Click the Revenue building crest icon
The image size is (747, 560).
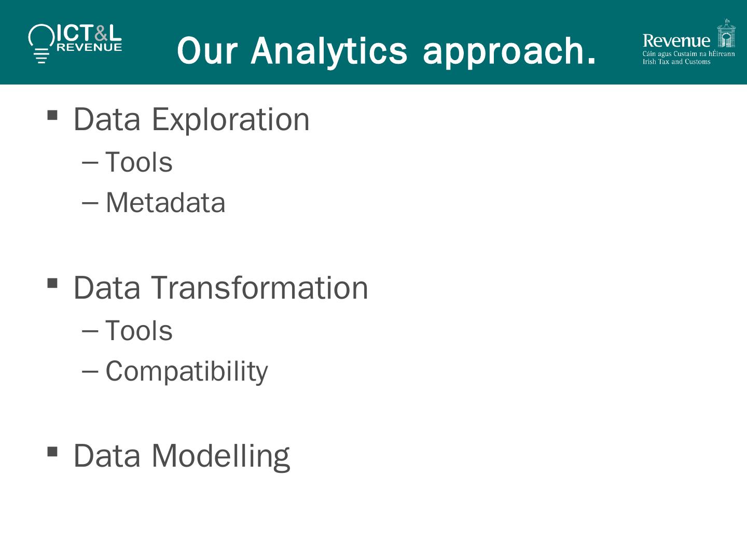tap(726, 34)
